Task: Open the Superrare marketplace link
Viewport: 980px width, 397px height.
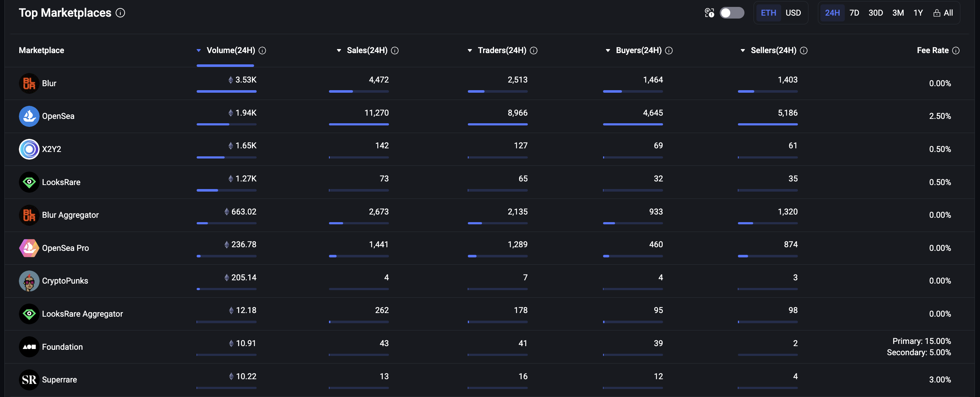Action: pos(59,380)
